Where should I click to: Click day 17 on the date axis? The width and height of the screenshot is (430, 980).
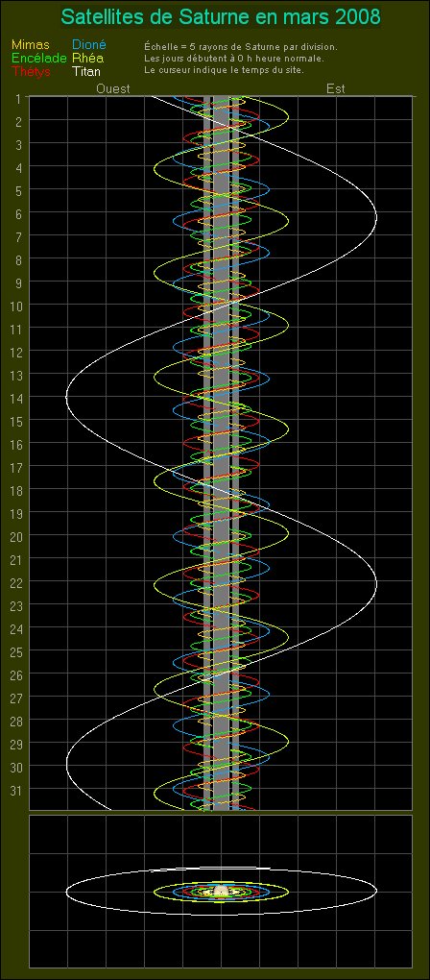[x=17, y=467]
